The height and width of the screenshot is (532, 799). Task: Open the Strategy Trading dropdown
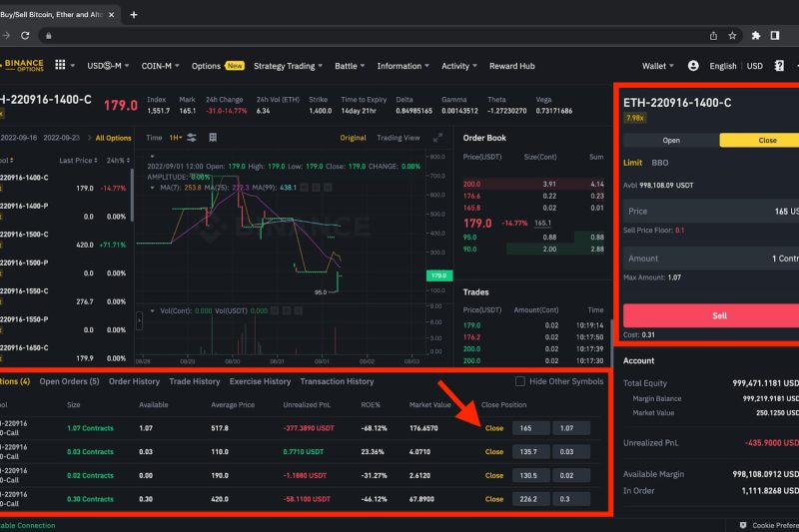[x=288, y=66]
